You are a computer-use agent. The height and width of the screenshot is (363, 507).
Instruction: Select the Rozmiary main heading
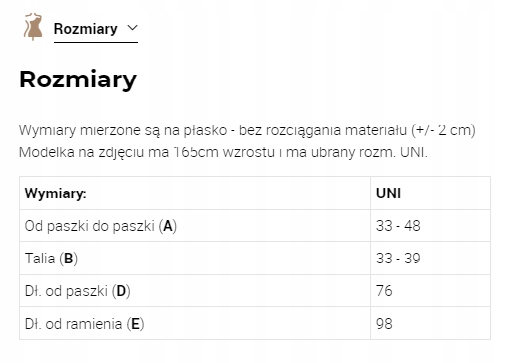point(78,79)
